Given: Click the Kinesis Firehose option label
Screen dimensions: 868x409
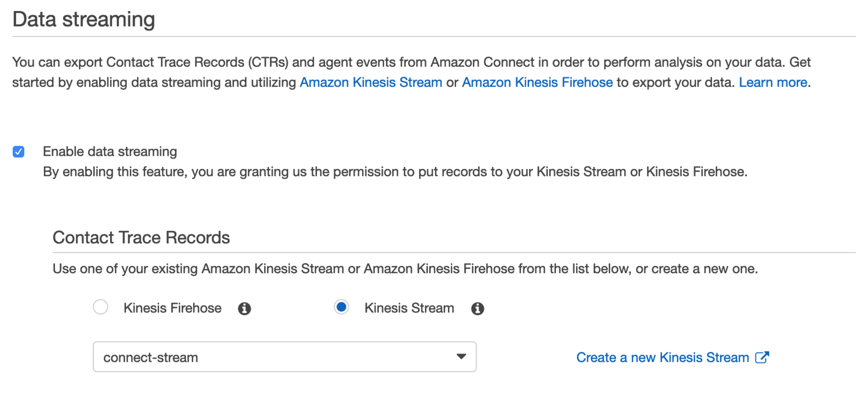Looking at the screenshot, I should coord(172,308).
